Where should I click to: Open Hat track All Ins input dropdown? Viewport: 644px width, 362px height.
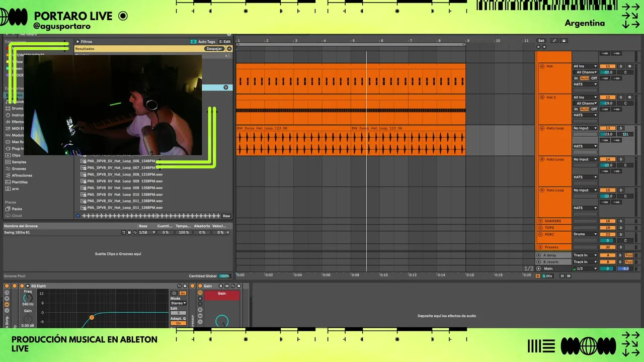tap(585, 66)
